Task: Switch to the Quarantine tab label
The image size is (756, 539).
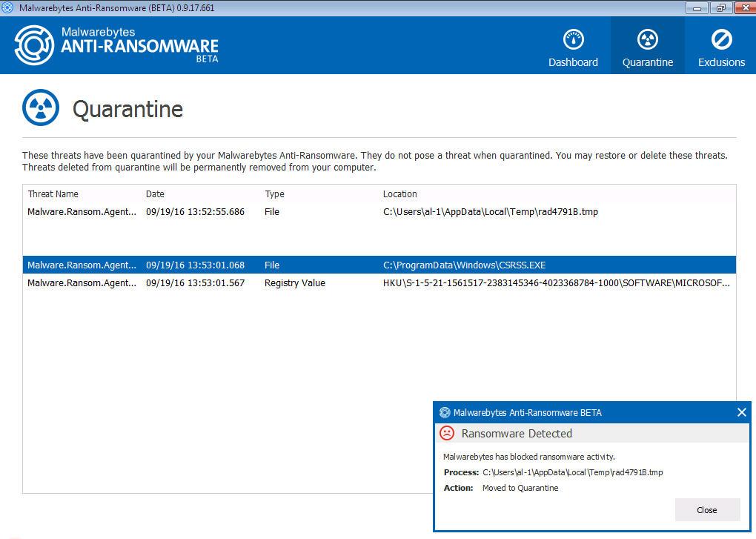Action: click(x=648, y=62)
